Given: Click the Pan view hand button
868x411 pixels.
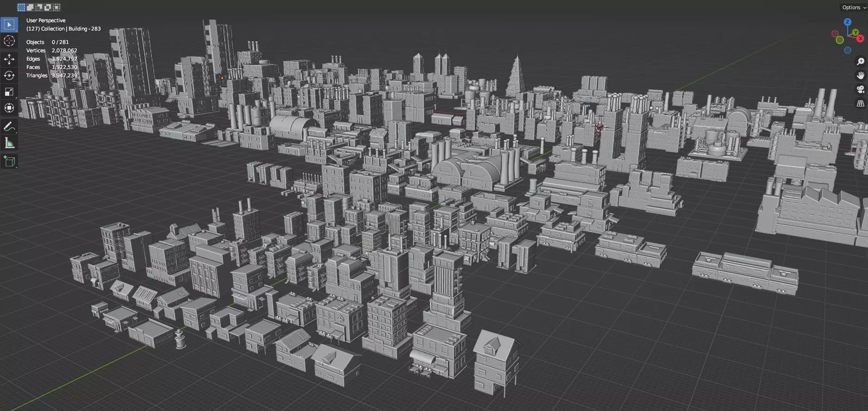Looking at the screenshot, I should point(861,75).
